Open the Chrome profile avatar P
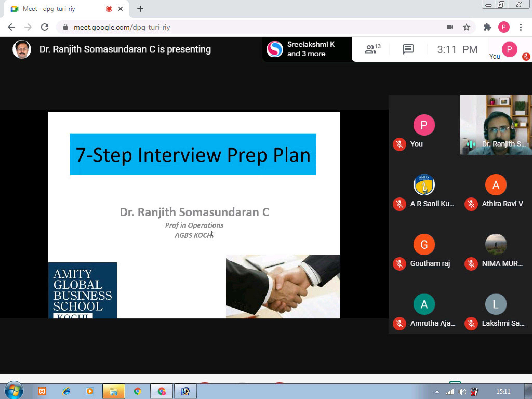Viewport: 532px width, 399px height. pyautogui.click(x=504, y=27)
